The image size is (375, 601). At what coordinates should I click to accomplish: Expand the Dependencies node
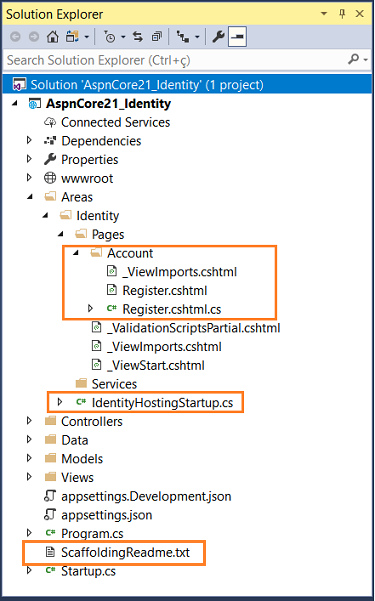[x=29, y=141]
